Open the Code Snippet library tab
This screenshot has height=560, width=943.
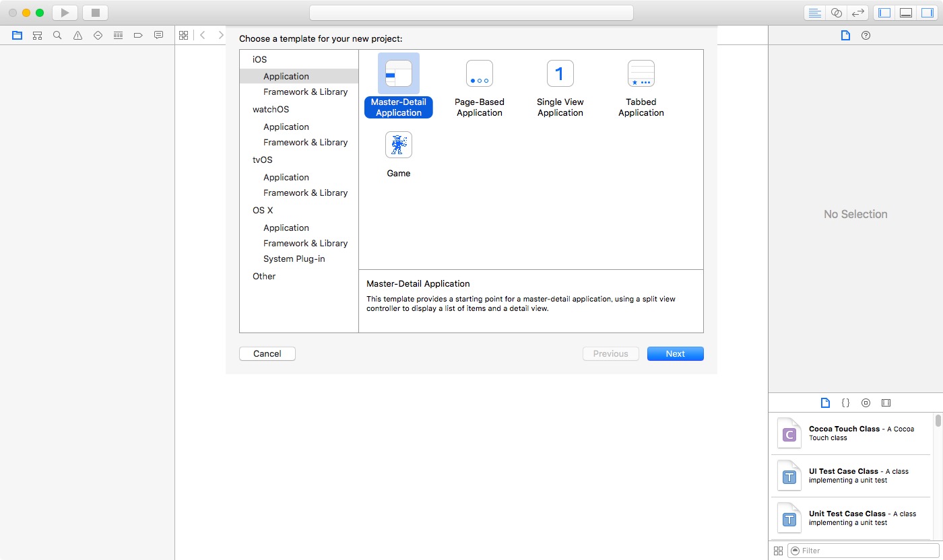pyautogui.click(x=845, y=403)
